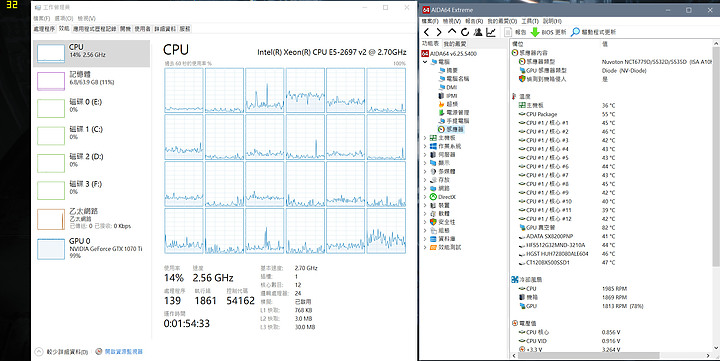Click the 報告 report toolbar button
720x361 pixels.
click(x=516, y=32)
